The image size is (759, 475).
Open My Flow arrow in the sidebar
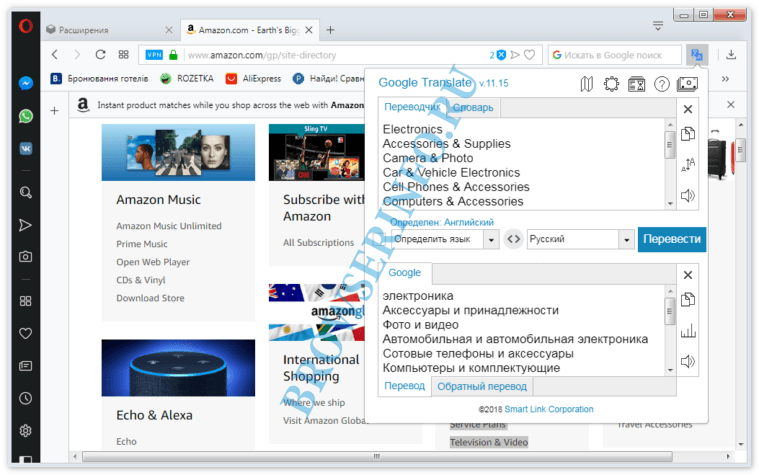[26, 225]
